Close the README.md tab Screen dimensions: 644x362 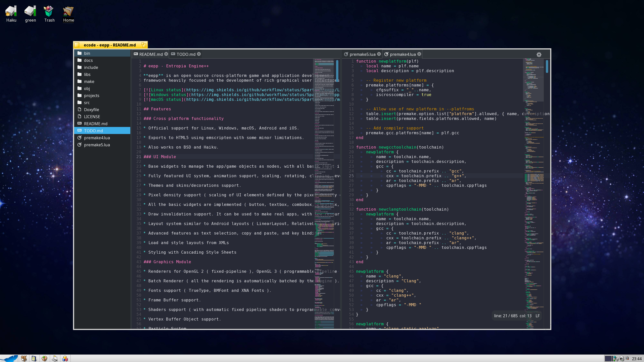click(166, 54)
